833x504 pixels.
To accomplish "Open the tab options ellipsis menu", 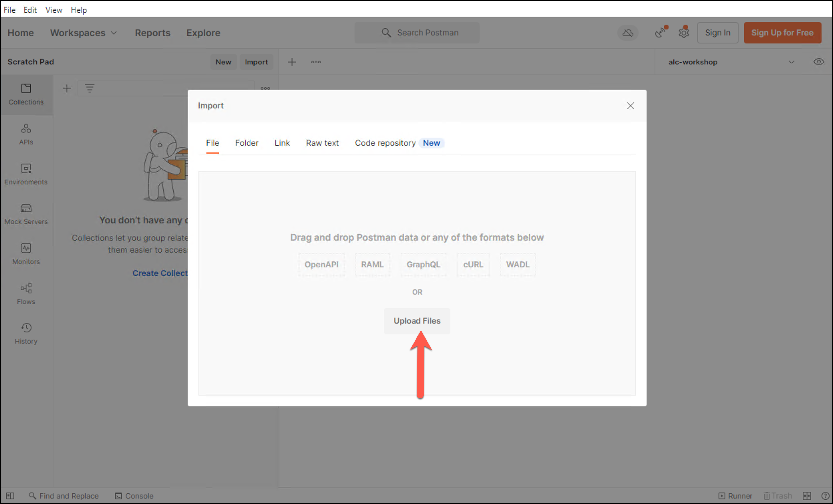I will 316,62.
